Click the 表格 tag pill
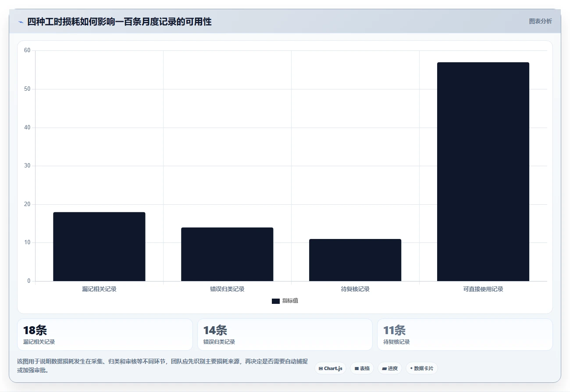The image size is (570, 392). tap(362, 368)
